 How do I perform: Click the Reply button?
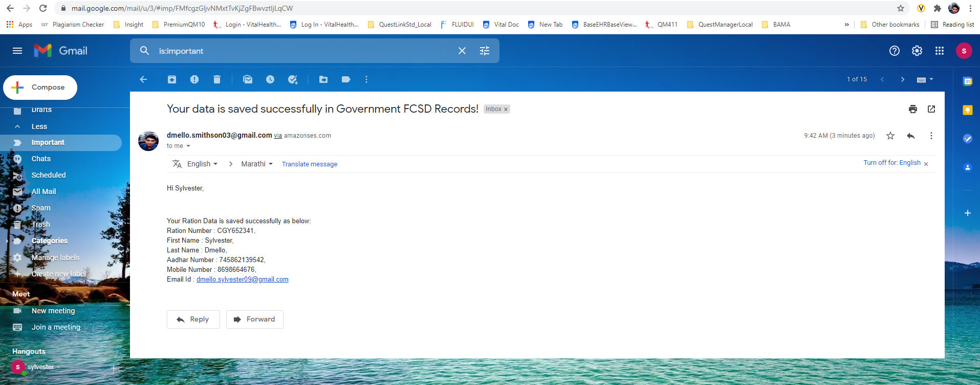click(193, 319)
